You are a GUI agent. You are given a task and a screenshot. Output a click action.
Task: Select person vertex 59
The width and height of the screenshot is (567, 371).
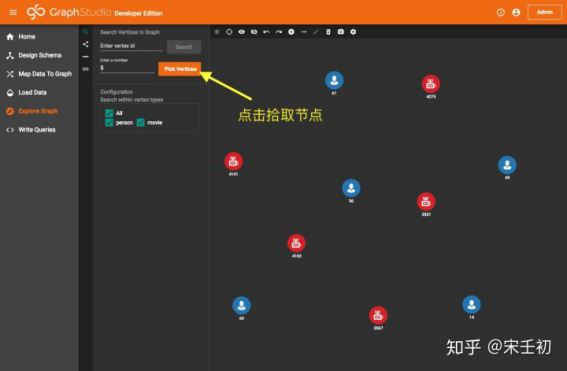242,306
